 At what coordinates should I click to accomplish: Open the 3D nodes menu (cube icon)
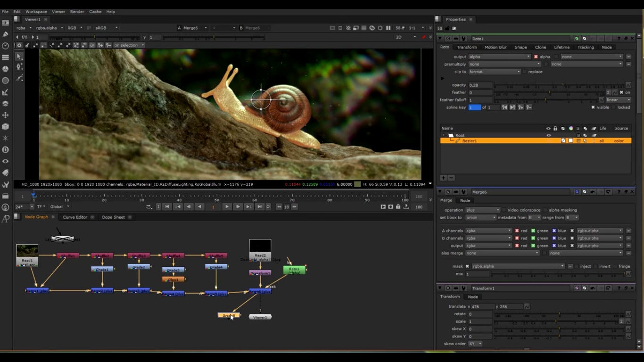coord(6,127)
